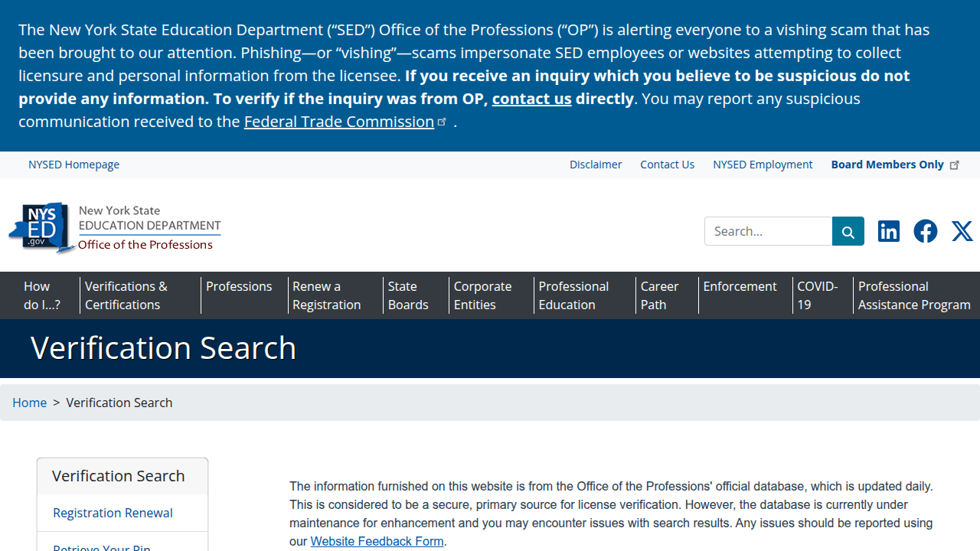980x551 pixels.
Task: Click the magnifier search button
Action: (x=848, y=231)
